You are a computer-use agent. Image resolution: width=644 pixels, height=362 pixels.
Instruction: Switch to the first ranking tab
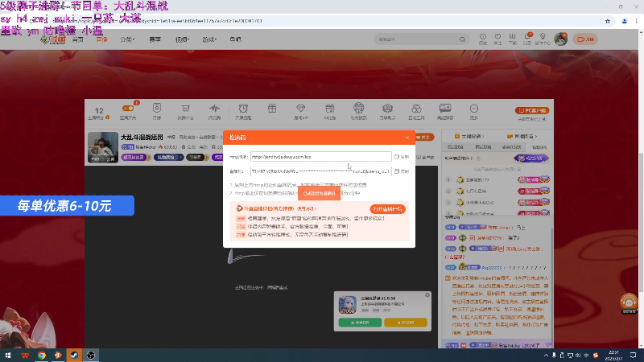455,147
